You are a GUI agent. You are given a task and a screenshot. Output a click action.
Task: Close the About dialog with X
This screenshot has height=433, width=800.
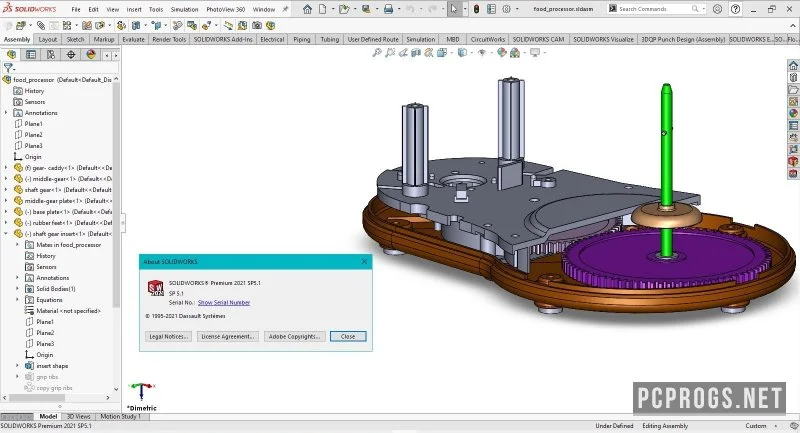364,262
